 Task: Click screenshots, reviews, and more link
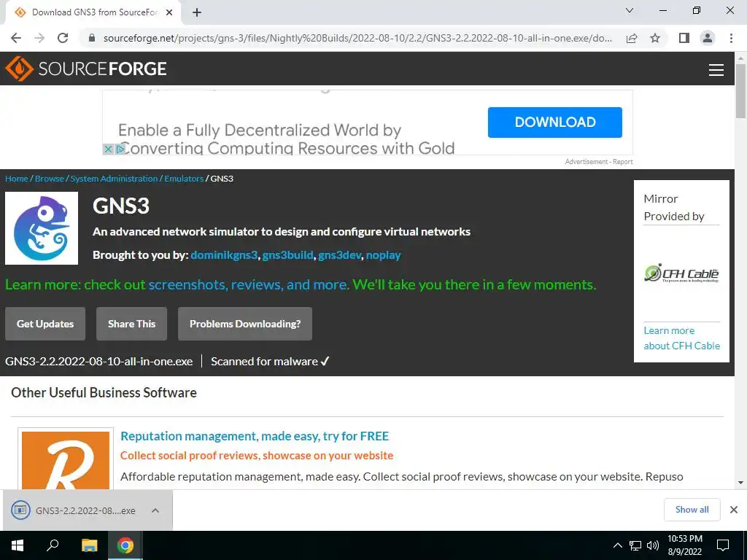(x=249, y=285)
